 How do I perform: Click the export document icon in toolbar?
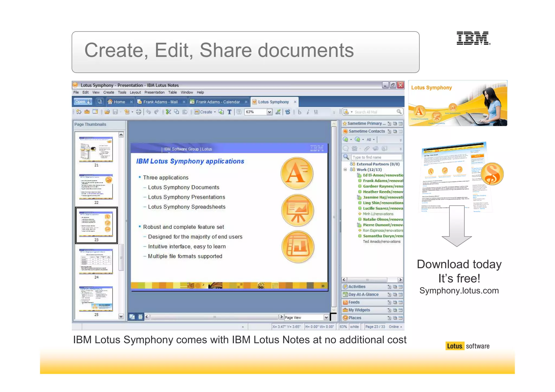127,112
